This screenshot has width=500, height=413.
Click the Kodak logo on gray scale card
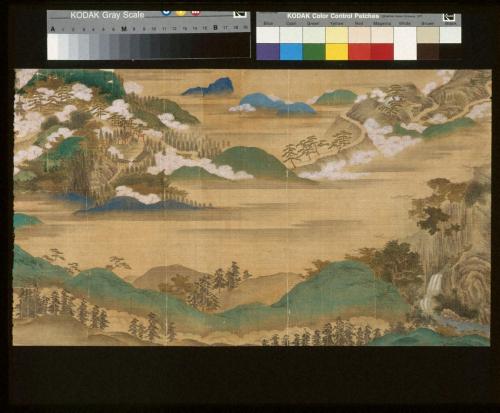coord(239,14)
